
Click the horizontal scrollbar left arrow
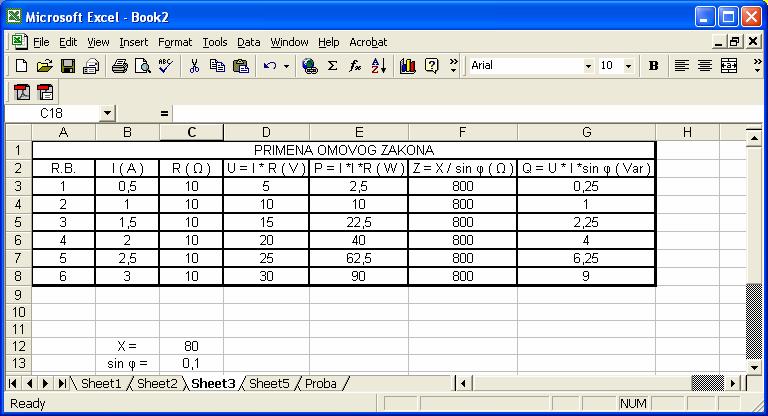(463, 383)
